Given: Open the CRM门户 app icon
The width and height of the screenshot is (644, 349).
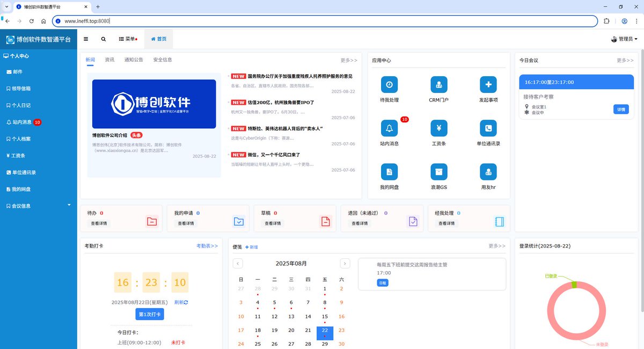Looking at the screenshot, I should click(x=439, y=85).
